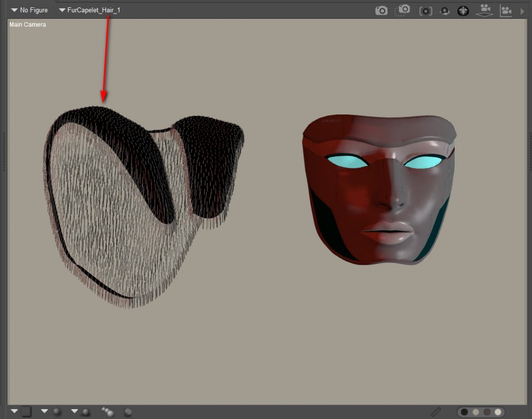This screenshot has width=532, height=419.
Task: Click the area render camera icon
Action: (x=403, y=10)
